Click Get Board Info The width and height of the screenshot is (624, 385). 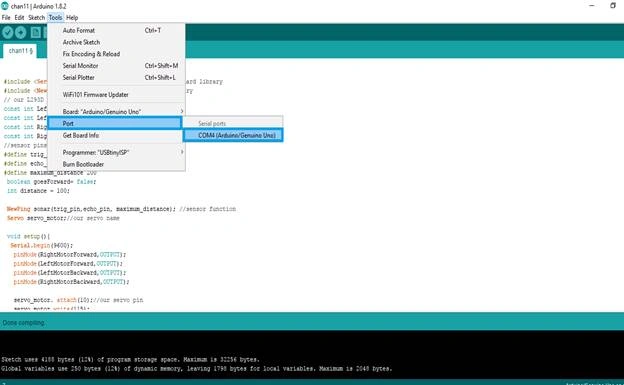tap(116, 135)
